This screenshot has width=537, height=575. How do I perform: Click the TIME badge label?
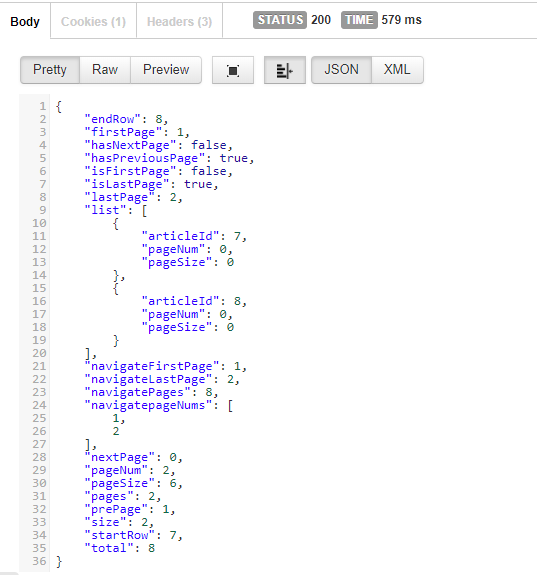point(359,20)
